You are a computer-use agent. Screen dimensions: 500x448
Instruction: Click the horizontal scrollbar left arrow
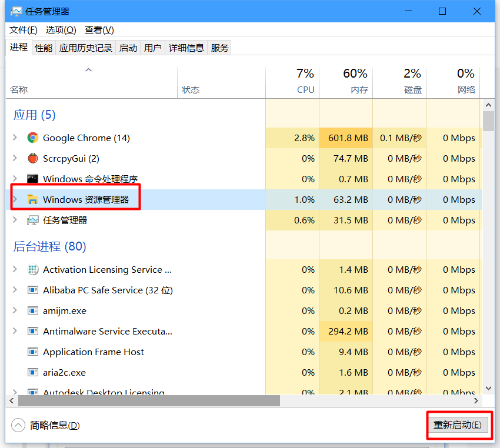coord(12,400)
